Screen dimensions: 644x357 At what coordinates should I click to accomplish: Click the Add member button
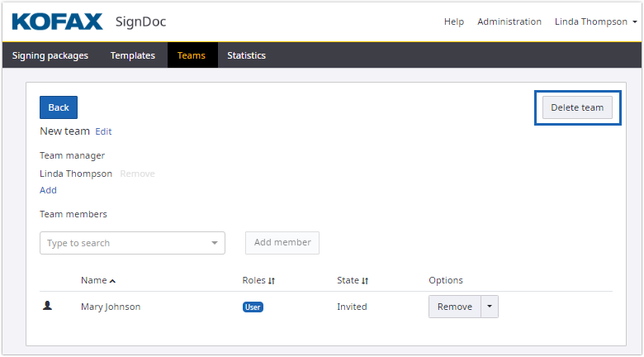point(282,243)
